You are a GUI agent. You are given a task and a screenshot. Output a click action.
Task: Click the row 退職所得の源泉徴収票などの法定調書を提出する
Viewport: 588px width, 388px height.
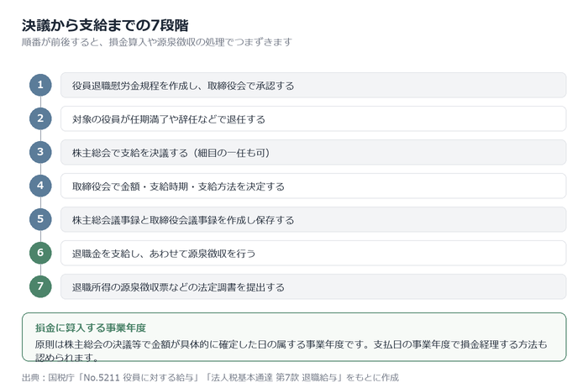point(313,286)
